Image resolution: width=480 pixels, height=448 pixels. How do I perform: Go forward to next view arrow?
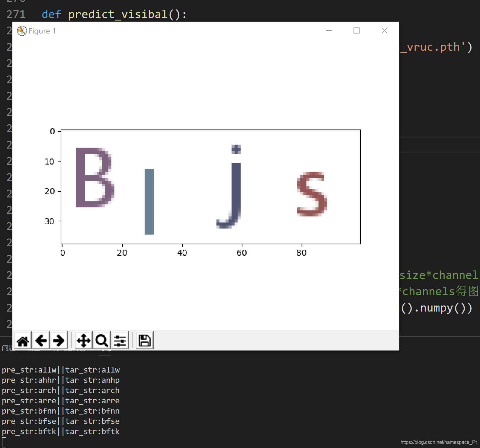(59, 341)
